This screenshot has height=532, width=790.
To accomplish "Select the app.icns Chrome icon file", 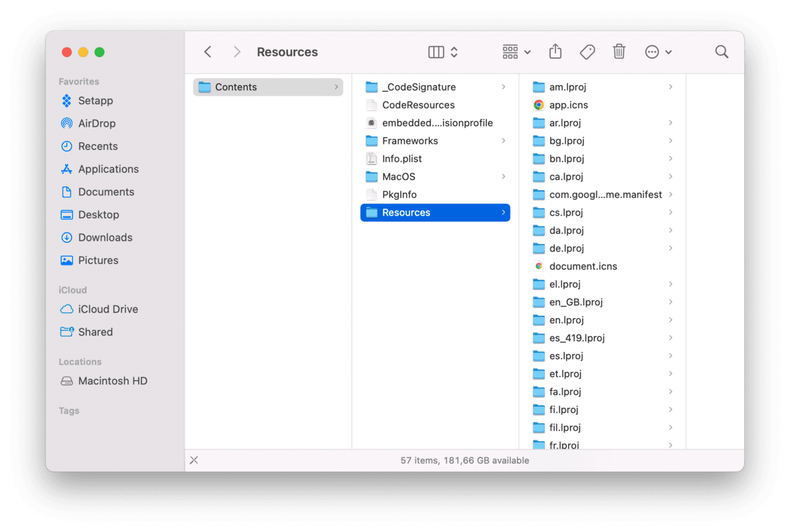I will pos(568,105).
